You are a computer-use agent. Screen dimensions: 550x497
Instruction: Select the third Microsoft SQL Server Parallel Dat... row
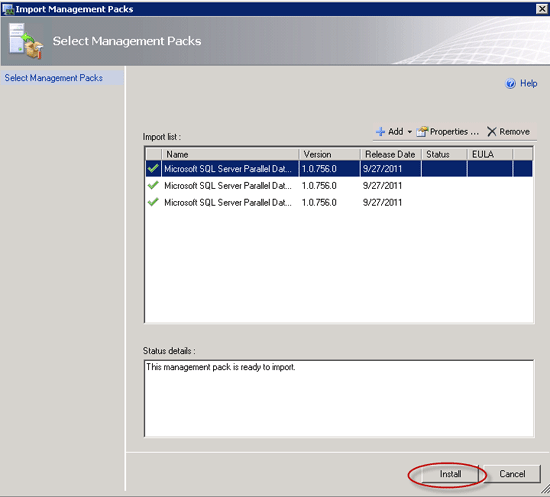pos(339,202)
